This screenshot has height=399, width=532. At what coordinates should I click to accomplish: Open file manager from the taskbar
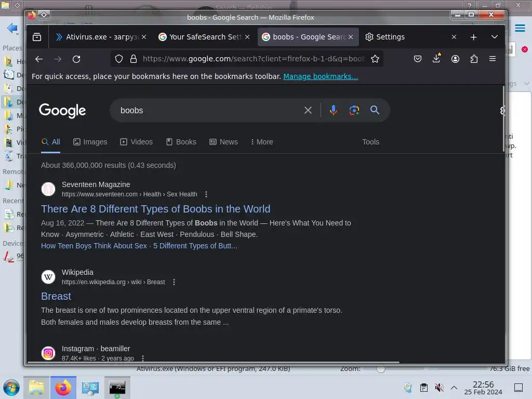(x=36, y=388)
